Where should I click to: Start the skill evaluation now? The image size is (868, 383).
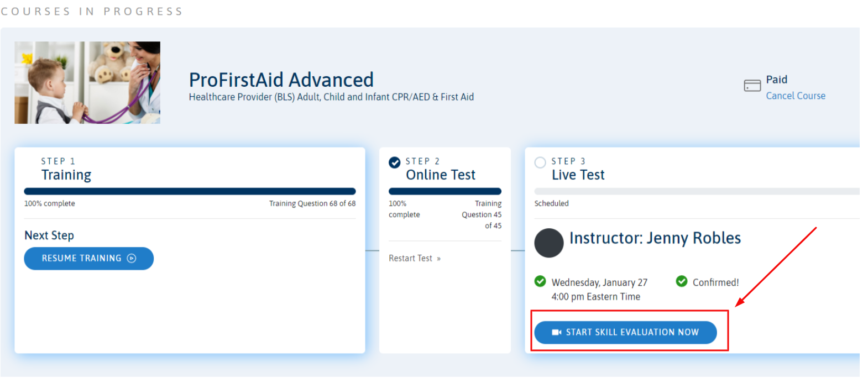pos(625,332)
